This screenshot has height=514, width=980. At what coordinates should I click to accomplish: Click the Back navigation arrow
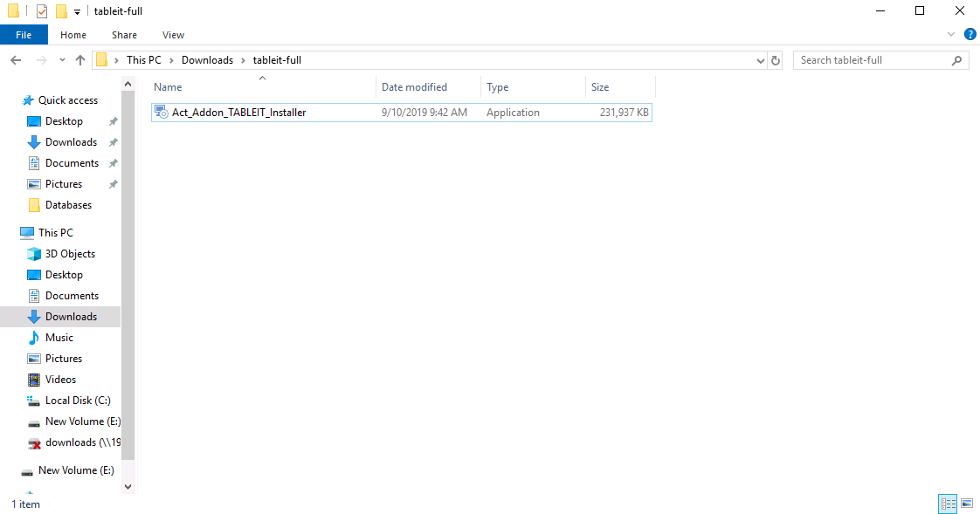pyautogui.click(x=16, y=60)
